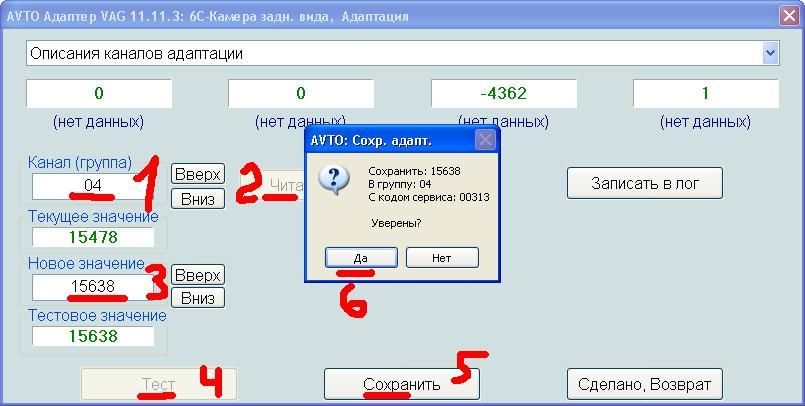Close the AVTO save adaptation dialog
This screenshot has width=805, height=406.
pyautogui.click(x=484, y=138)
